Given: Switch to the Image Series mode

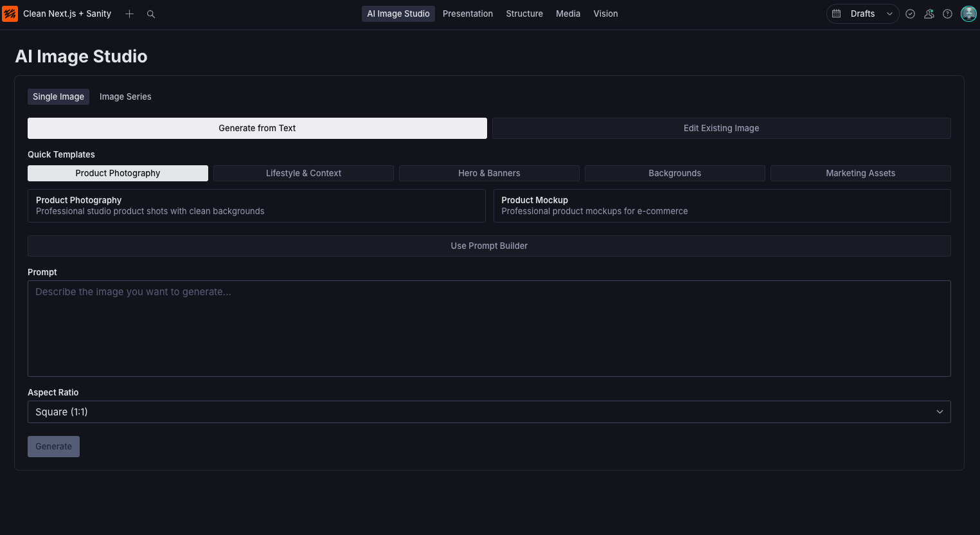Looking at the screenshot, I should click(125, 96).
